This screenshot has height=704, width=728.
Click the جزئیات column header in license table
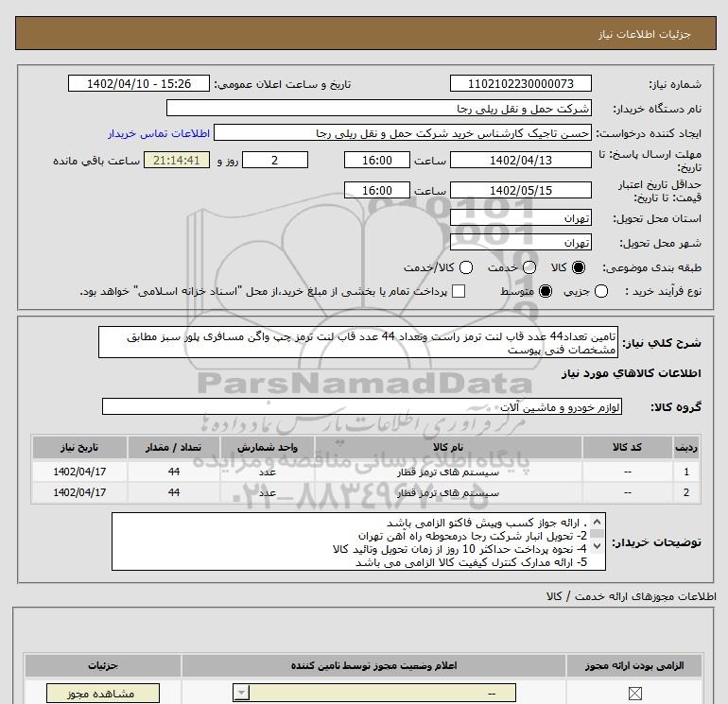[103, 666]
